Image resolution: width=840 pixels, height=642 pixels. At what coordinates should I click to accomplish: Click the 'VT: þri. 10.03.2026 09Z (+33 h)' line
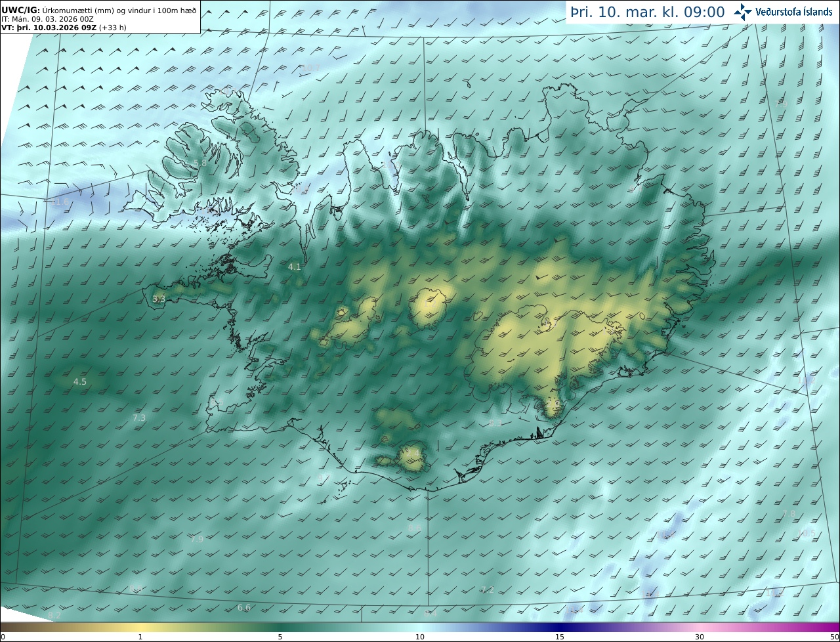pos(64,28)
